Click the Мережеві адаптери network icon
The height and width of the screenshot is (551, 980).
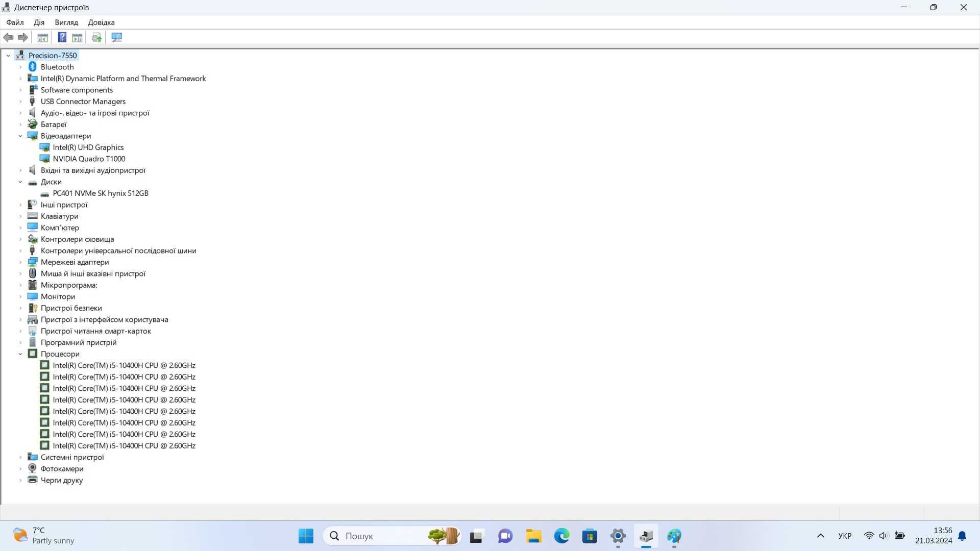[x=33, y=262]
